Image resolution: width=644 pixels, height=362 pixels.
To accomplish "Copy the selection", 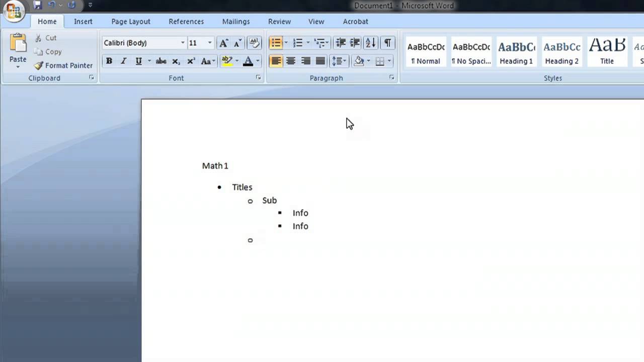I will point(48,52).
